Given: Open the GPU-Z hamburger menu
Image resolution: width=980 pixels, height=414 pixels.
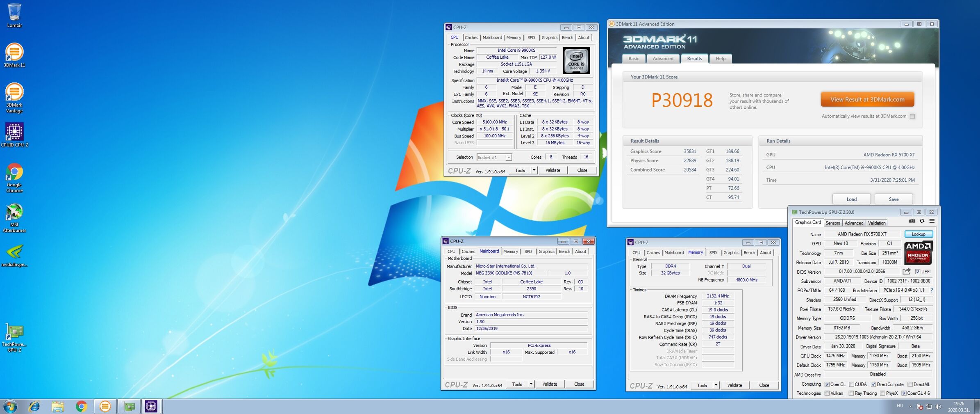Looking at the screenshot, I should tap(932, 221).
